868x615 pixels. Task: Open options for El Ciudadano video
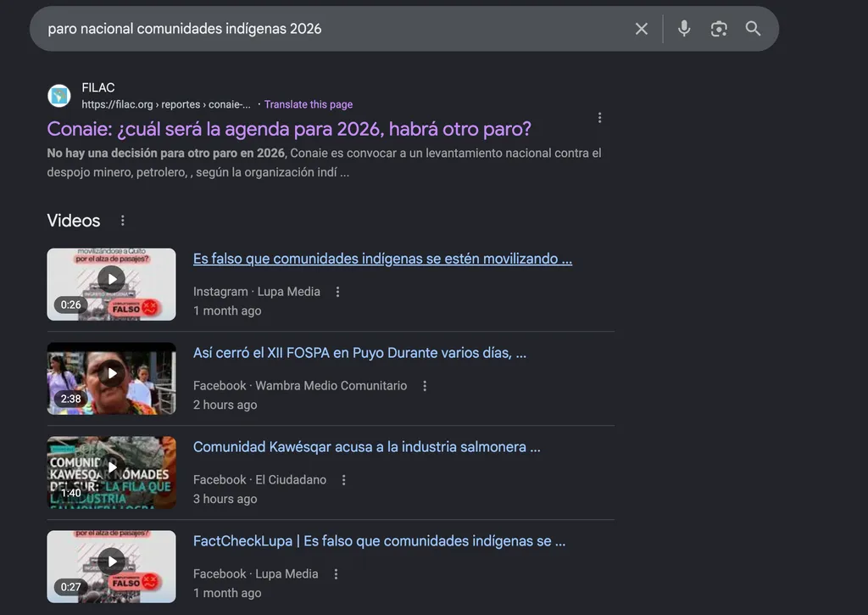(x=344, y=480)
